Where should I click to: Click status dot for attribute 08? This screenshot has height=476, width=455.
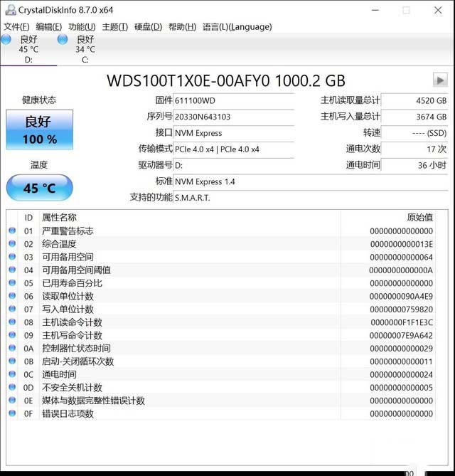[x=12, y=322]
